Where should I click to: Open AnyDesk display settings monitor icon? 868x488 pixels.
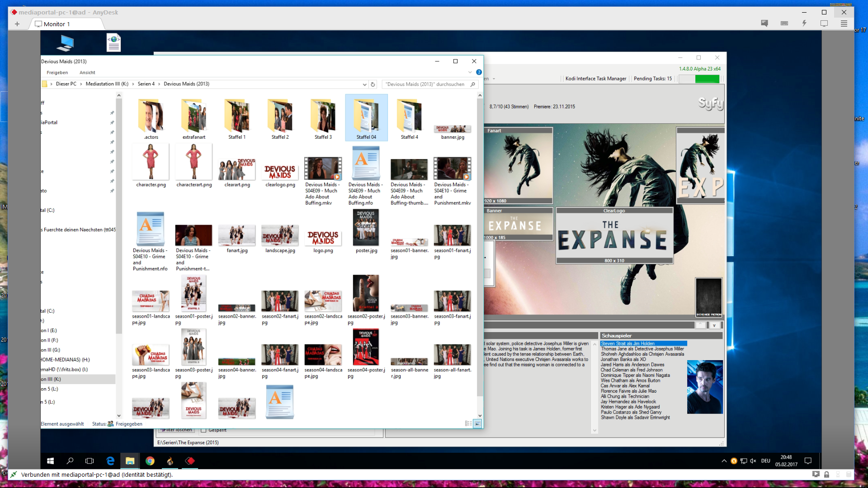824,23
